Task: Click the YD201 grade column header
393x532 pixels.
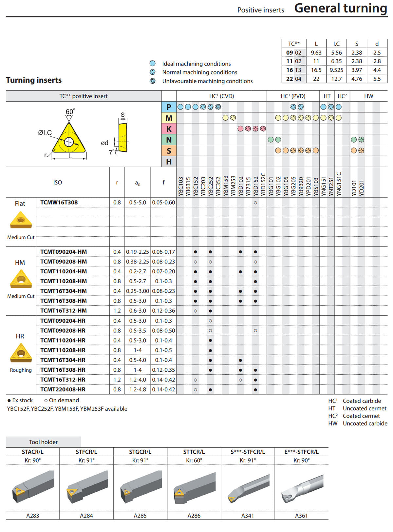Action: pyautogui.click(x=361, y=188)
